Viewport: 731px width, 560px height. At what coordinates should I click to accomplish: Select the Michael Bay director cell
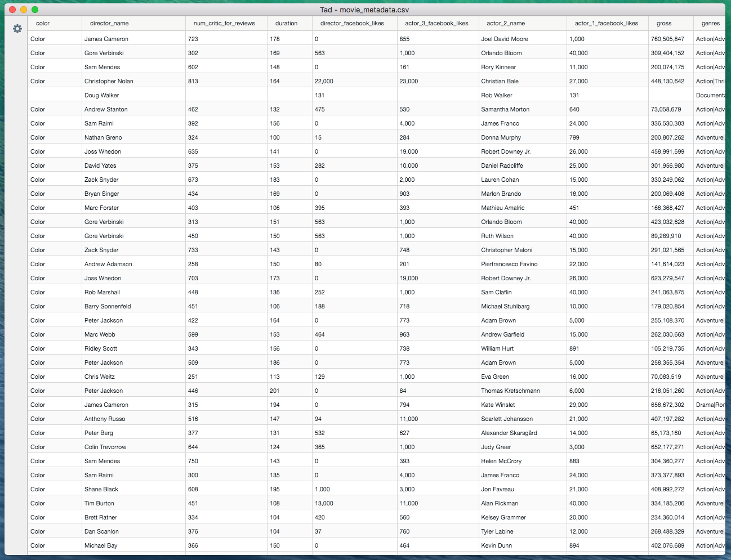click(x=133, y=545)
